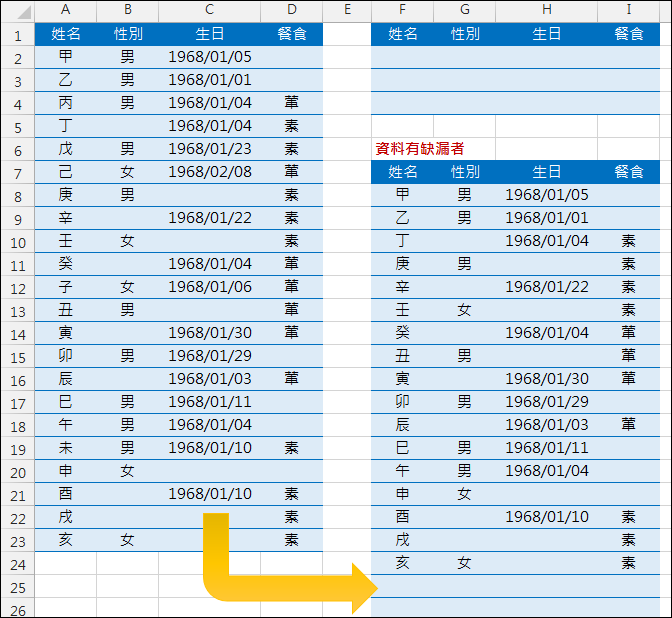
Task: Select name cell 亥 in column A
Action: point(66,540)
